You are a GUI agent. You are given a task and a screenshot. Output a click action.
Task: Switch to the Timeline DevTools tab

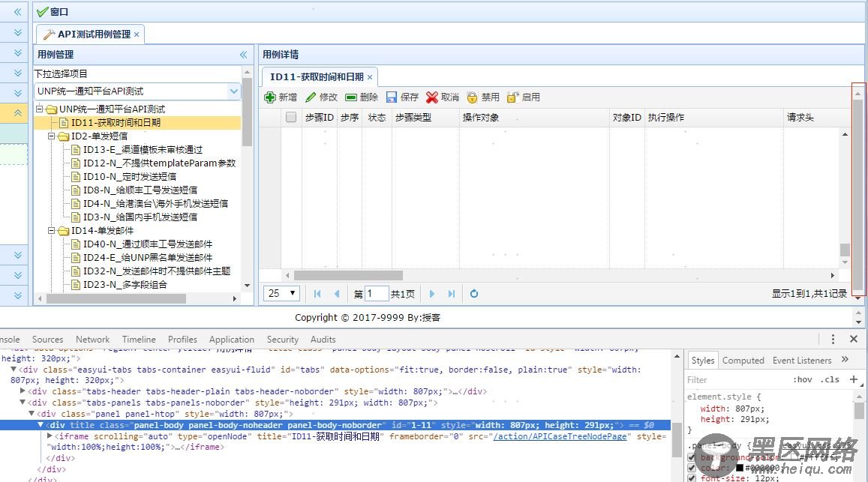[x=139, y=340]
